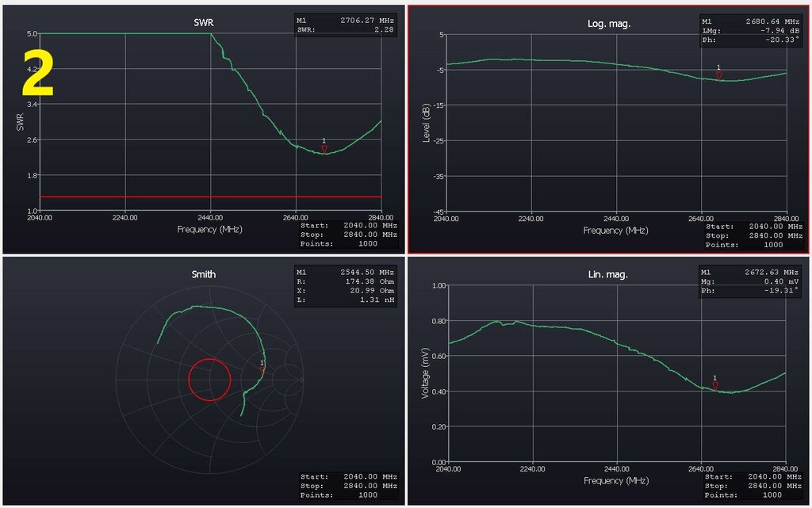The height and width of the screenshot is (508, 812).
Task: Select marker 1 on the Lin. mag. trace
Action: point(715,385)
